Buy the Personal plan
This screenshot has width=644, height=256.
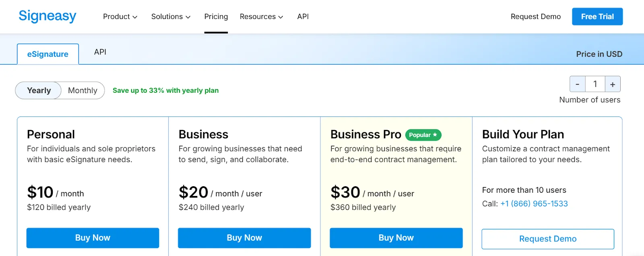coord(93,238)
